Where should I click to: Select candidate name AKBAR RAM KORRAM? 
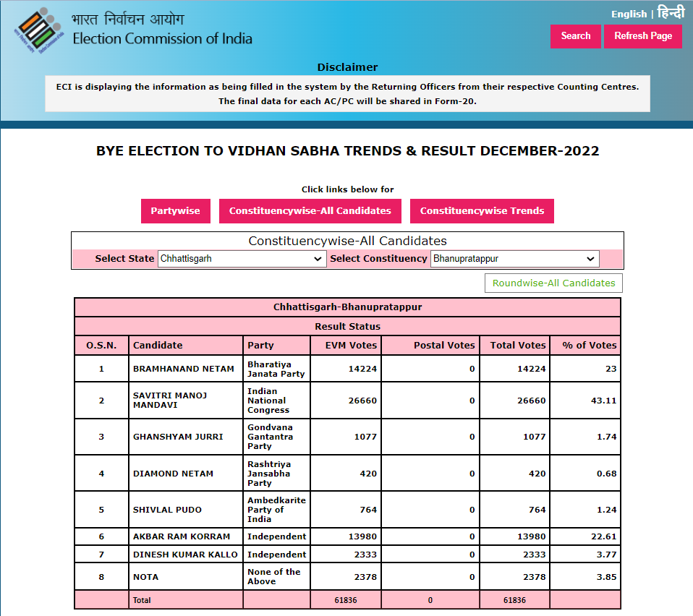pyautogui.click(x=182, y=536)
